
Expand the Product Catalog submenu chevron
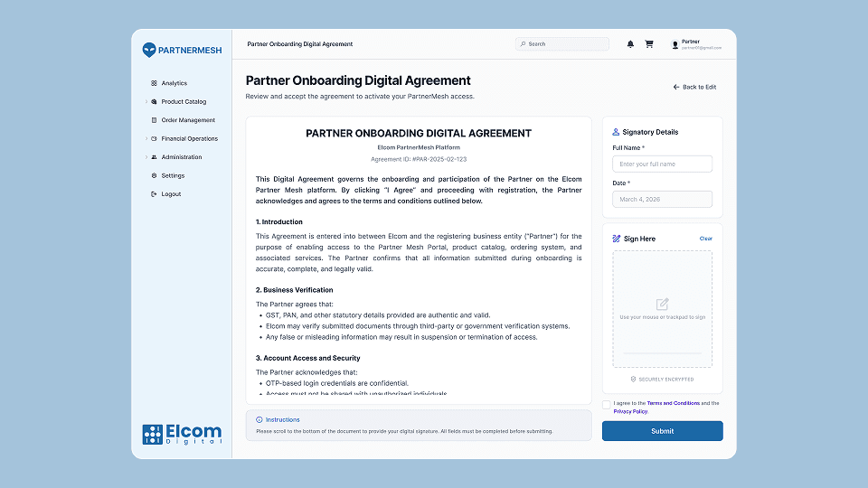coord(146,102)
